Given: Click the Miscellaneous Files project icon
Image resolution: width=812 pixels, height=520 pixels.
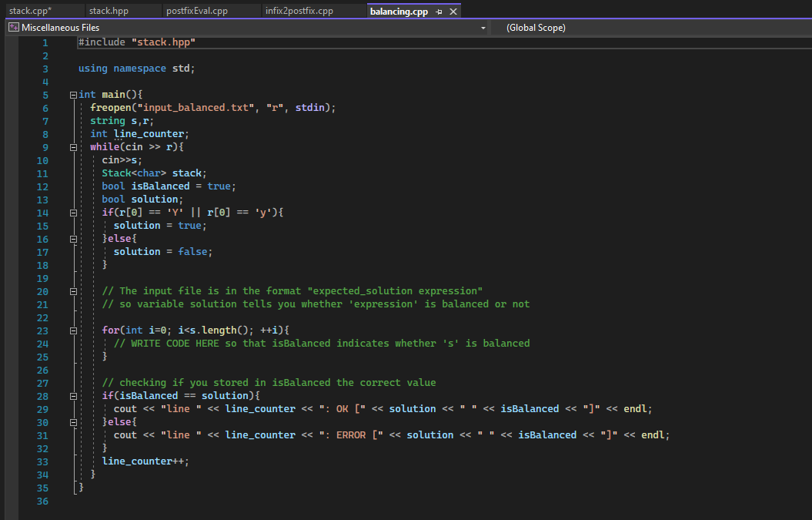Looking at the screenshot, I should tap(12, 27).
